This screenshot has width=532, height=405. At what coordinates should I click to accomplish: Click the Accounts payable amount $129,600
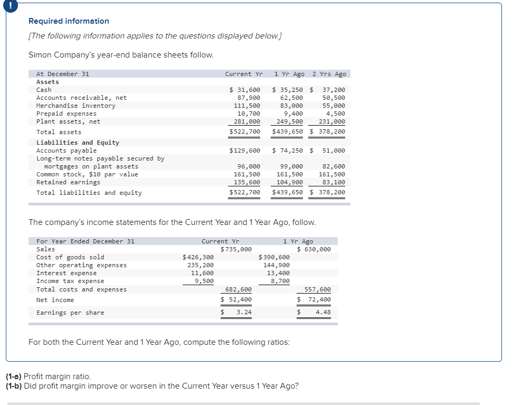[x=244, y=150]
